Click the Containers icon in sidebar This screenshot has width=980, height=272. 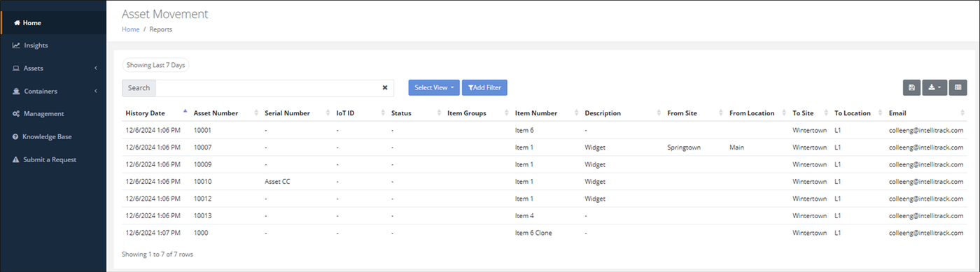coord(16,91)
